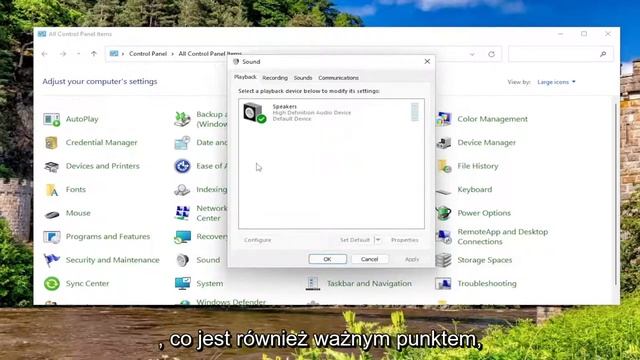Screen dimensions: 640x360
Task: Click the Configure button
Action: coord(258,240)
